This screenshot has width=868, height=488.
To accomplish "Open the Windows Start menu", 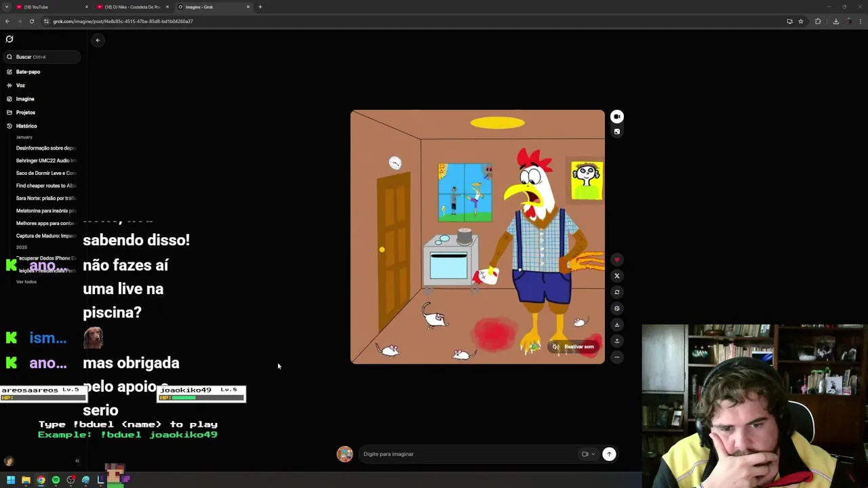I will [11, 480].
